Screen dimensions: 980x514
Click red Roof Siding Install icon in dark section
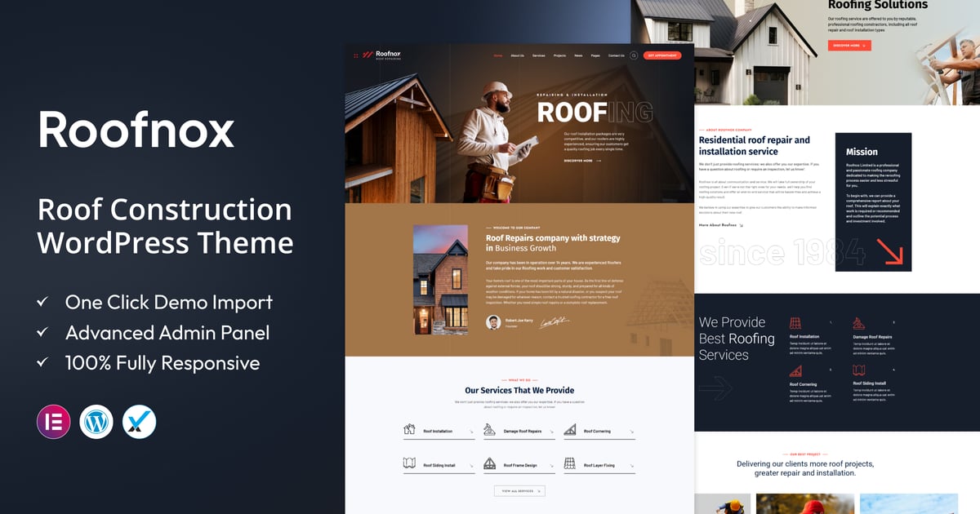coord(859,370)
